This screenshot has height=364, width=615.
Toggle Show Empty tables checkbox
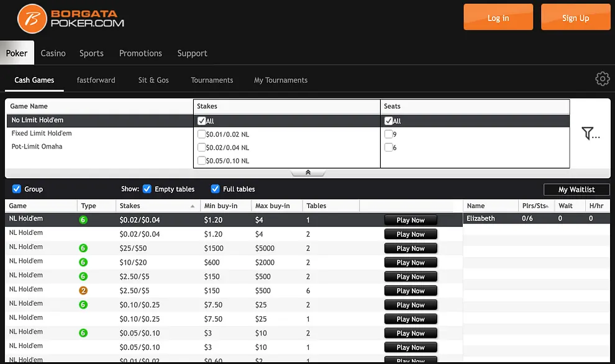147,189
